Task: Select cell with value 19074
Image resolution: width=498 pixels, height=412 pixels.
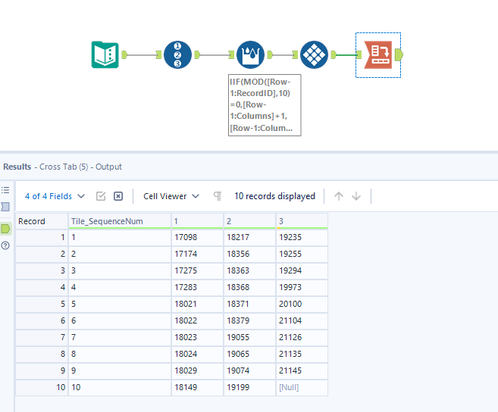Action: [250, 371]
